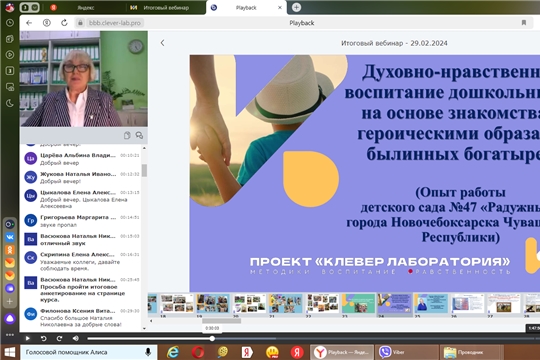
Task: Click the thumbnail strip left scroll arrow
Action: click(150, 321)
